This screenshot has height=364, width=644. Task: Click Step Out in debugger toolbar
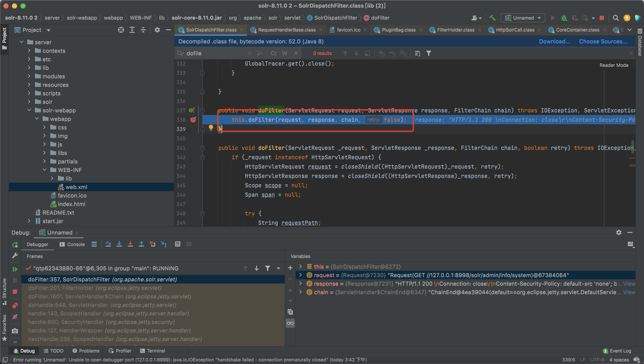pyautogui.click(x=141, y=244)
